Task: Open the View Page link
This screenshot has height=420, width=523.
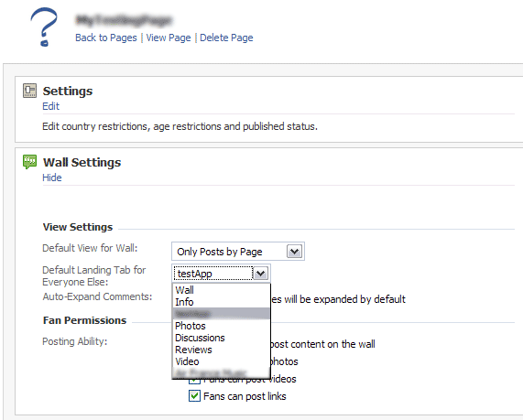Action: click(169, 38)
